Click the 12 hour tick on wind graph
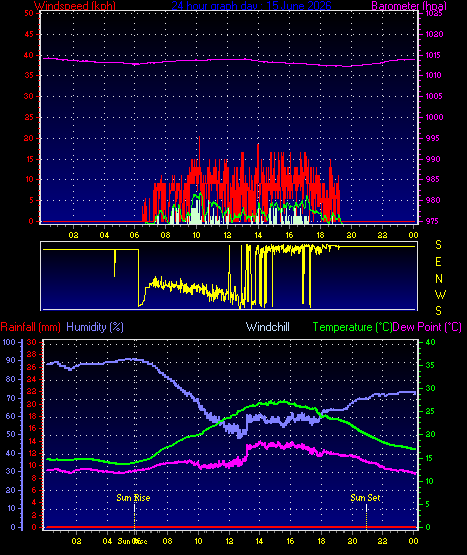This screenshot has height=555, width=467. pyautogui.click(x=227, y=235)
